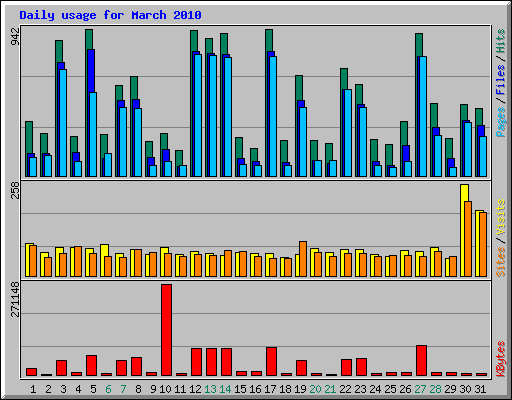
Task: Select the red KBytes bar for day 13
Action: (x=212, y=362)
